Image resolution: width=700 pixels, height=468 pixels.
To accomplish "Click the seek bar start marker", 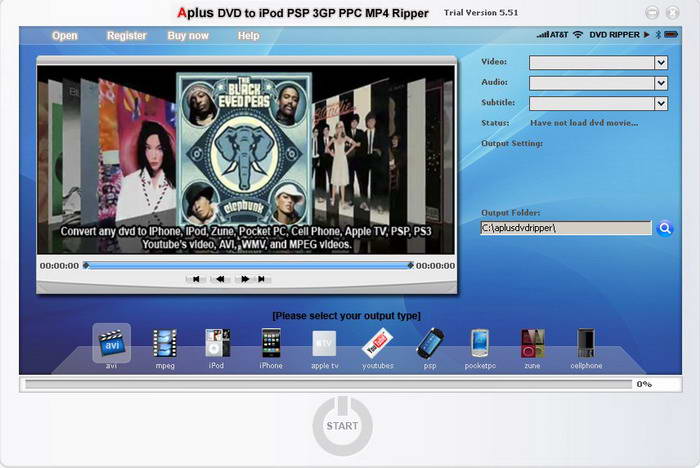I will [86, 266].
